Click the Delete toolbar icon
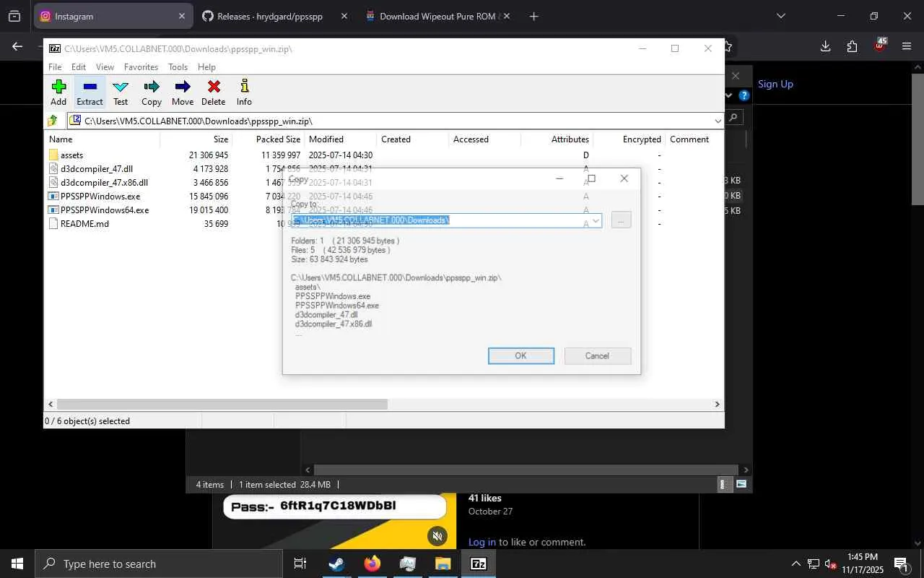 [214, 92]
